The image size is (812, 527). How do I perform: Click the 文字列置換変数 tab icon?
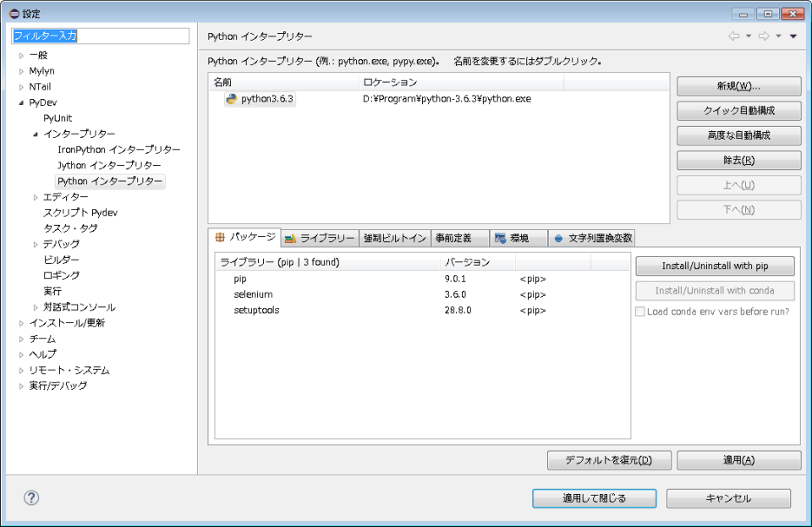coord(558,238)
